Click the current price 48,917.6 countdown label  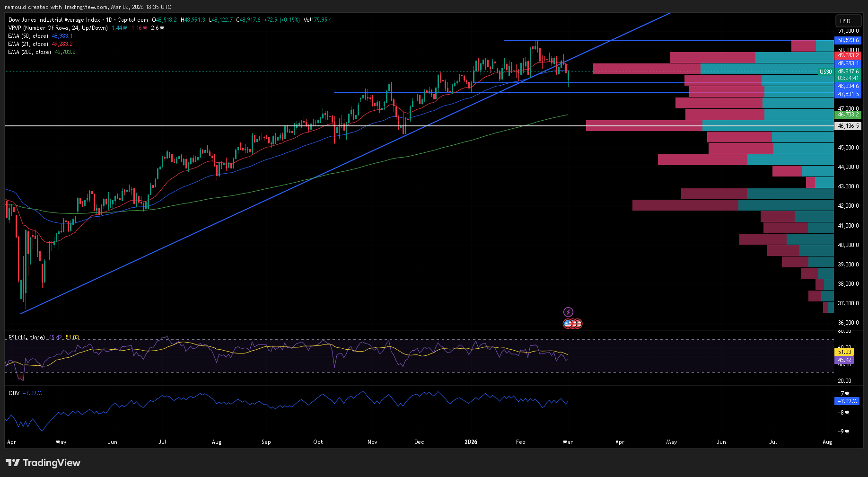(x=848, y=75)
